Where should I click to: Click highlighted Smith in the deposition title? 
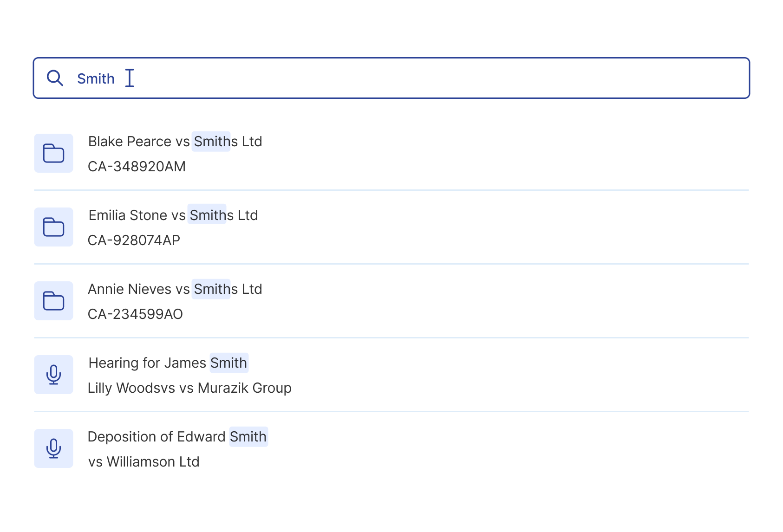(248, 437)
